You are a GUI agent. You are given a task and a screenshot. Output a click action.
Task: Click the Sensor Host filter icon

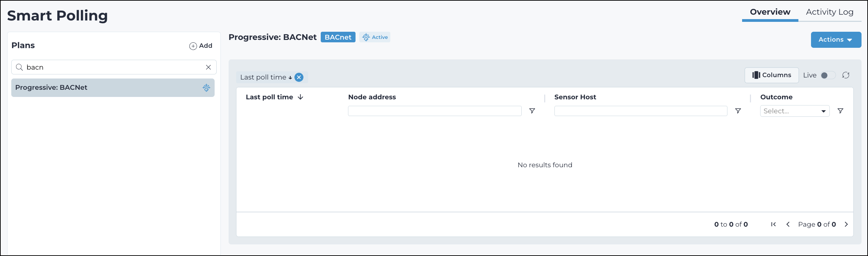pyautogui.click(x=738, y=111)
